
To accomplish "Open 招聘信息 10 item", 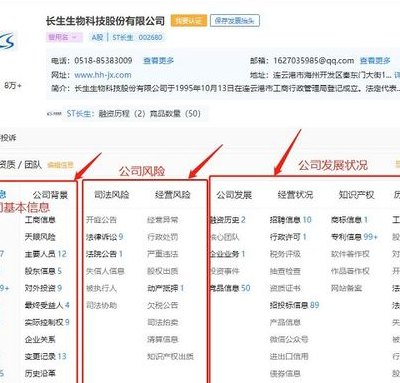I will [291, 220].
